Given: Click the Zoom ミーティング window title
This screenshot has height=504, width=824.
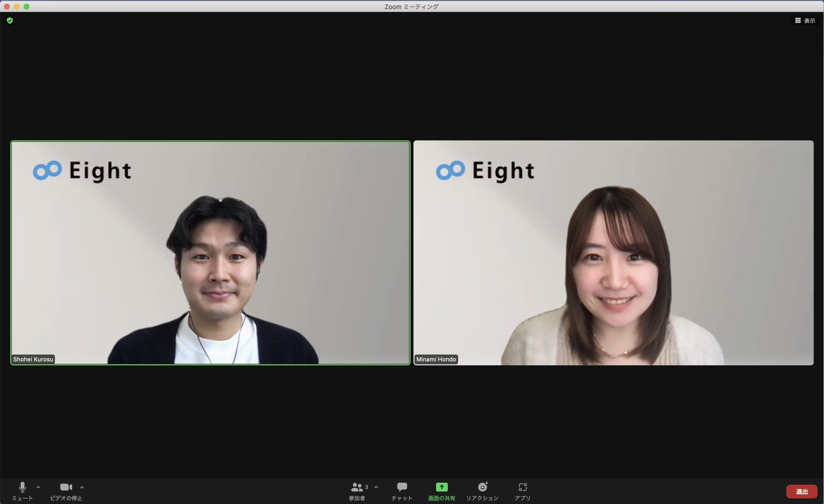Looking at the screenshot, I should point(411,7).
